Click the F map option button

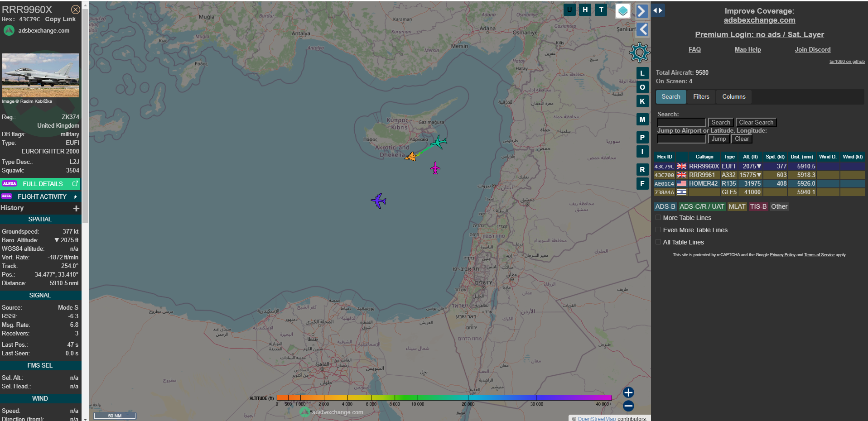coord(642,184)
